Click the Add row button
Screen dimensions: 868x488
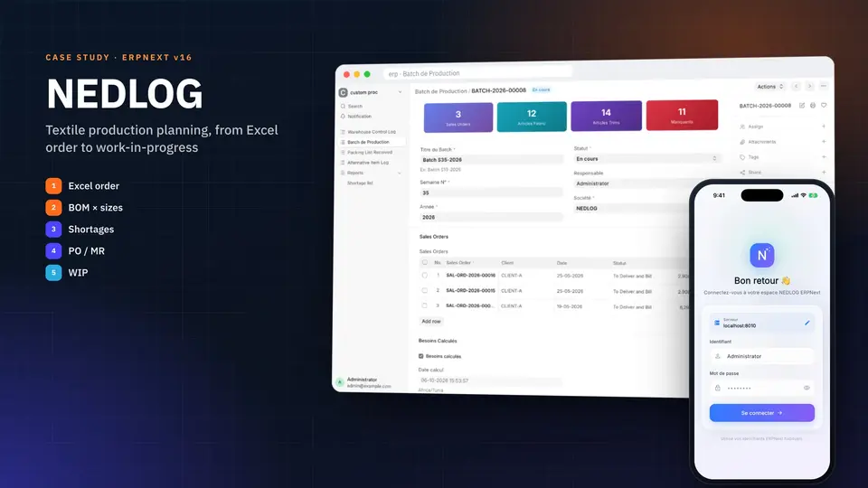point(431,321)
